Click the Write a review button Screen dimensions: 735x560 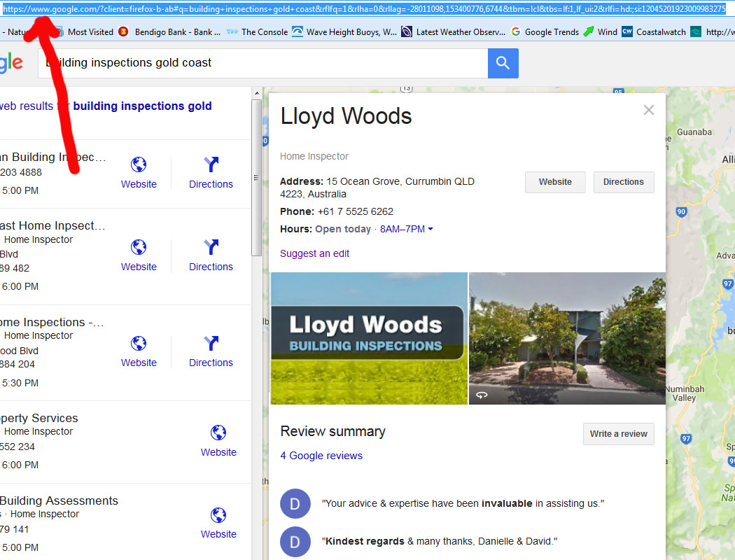point(618,434)
